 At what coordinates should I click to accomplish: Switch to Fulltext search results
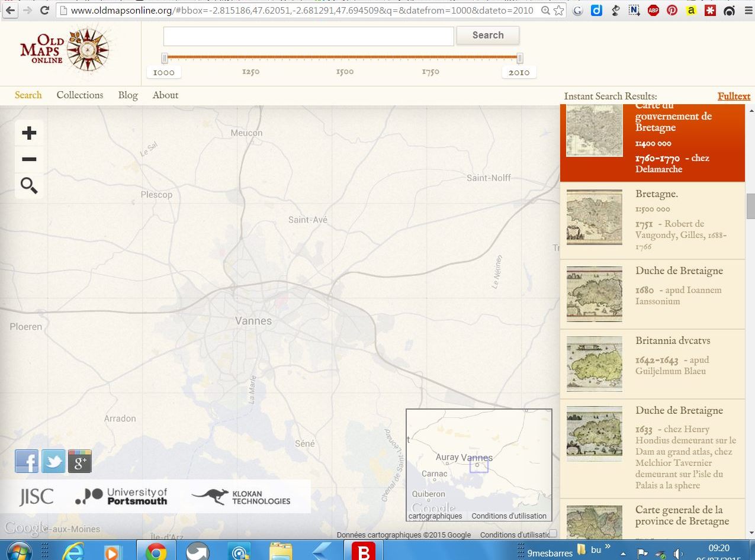(734, 96)
